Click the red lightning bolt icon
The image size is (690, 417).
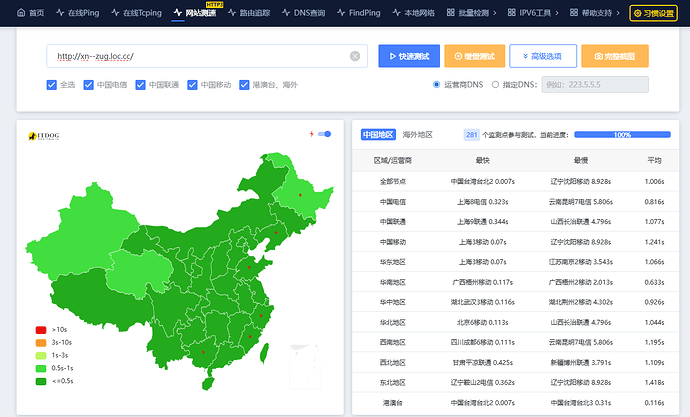312,134
